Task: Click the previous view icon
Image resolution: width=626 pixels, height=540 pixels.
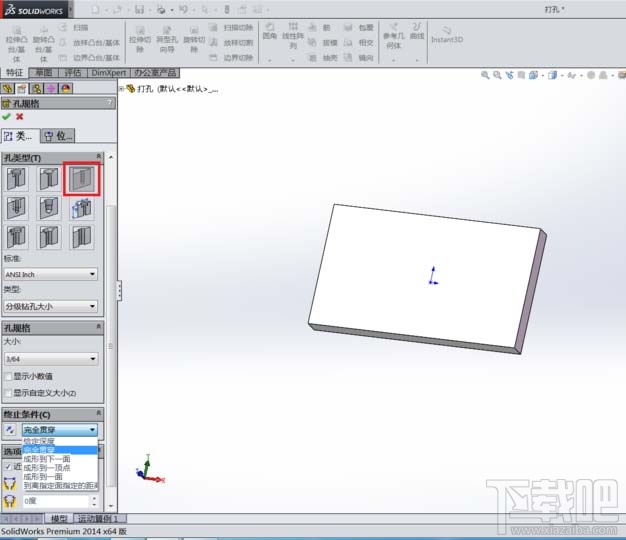Action: pyautogui.click(x=509, y=75)
